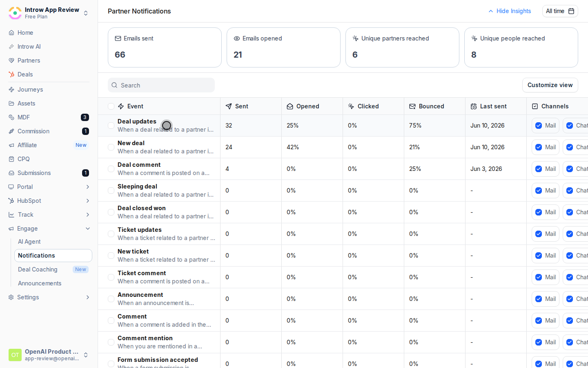Open the workspace switcher next to Introw App Review
This screenshot has height=368, width=588.
[x=86, y=13]
